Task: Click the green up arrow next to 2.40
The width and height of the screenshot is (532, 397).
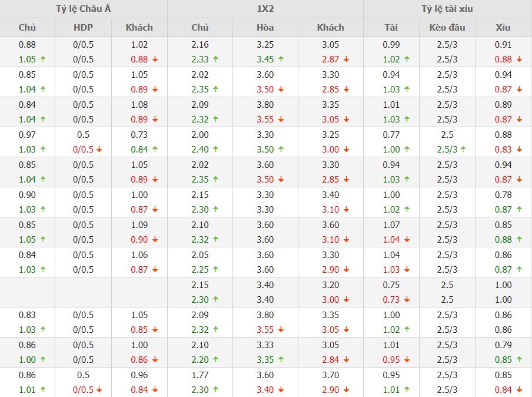Action: point(215,150)
